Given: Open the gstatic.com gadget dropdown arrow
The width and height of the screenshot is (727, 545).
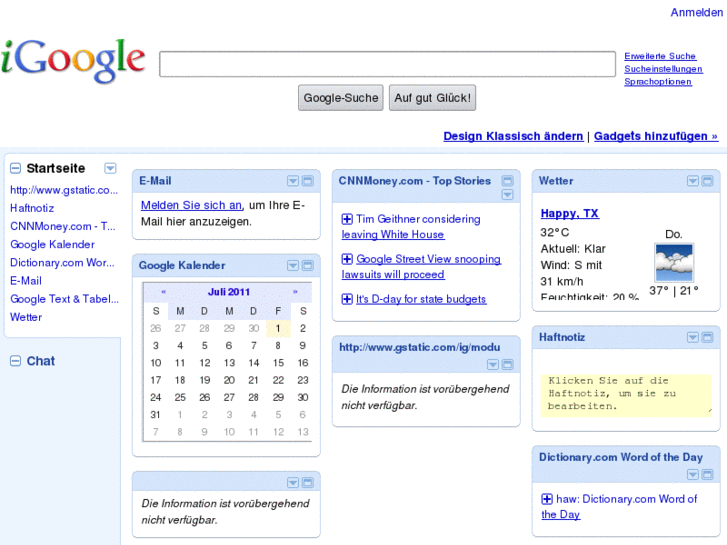Looking at the screenshot, I should click(x=493, y=365).
